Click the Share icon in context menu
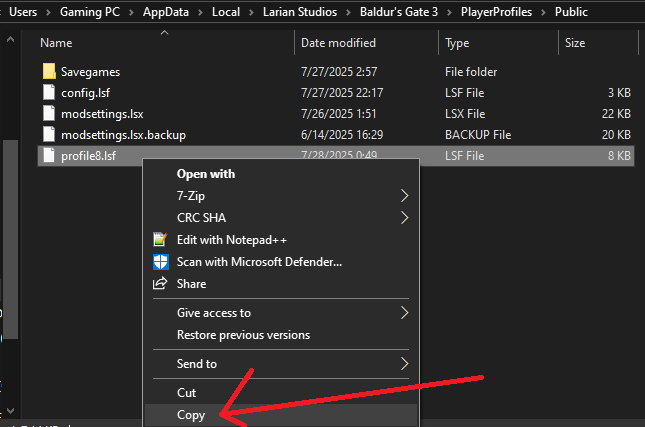 pos(159,284)
